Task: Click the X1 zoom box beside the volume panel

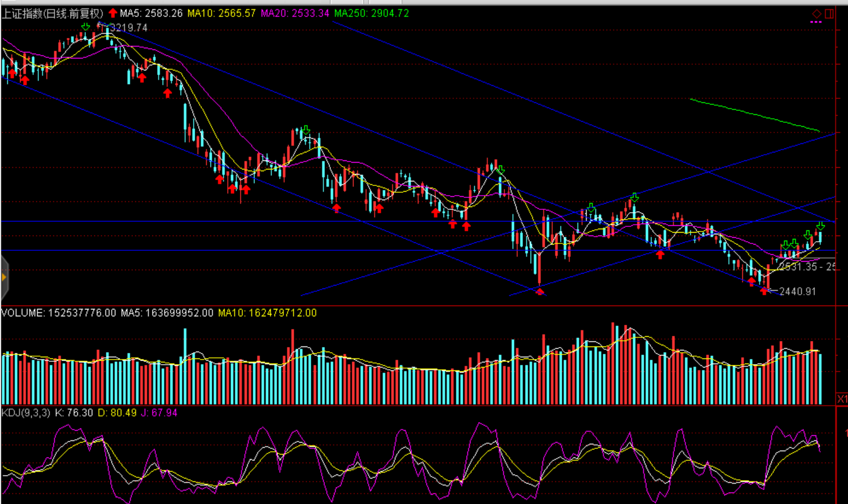Action: (x=842, y=399)
